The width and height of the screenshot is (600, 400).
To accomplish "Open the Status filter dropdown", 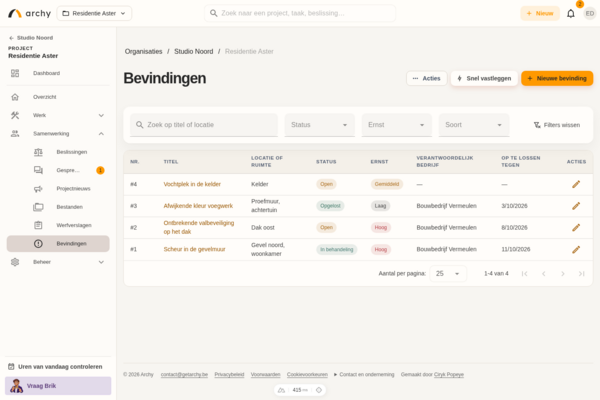I will [320, 125].
